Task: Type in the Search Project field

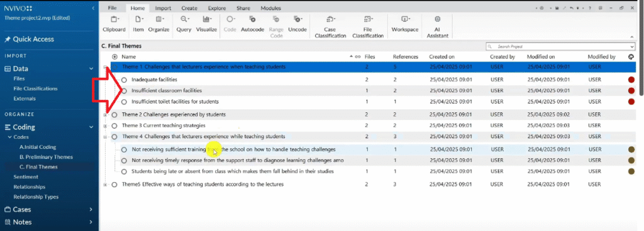Action: coord(560,47)
